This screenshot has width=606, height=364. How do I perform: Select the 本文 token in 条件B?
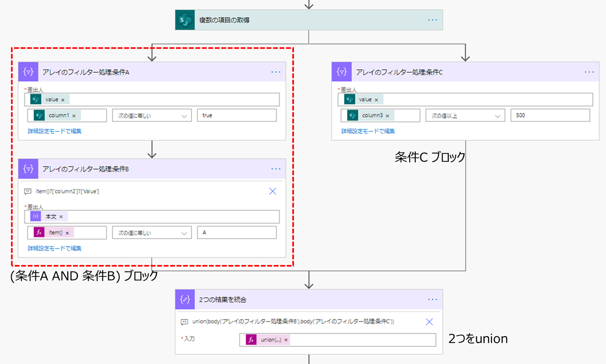pyautogui.click(x=48, y=216)
